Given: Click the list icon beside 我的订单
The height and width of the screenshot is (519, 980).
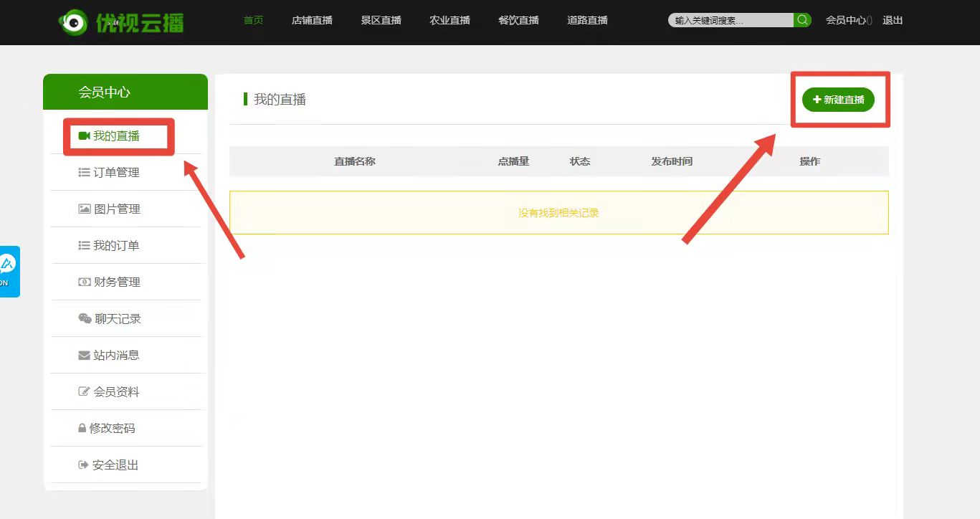Looking at the screenshot, I should [84, 245].
